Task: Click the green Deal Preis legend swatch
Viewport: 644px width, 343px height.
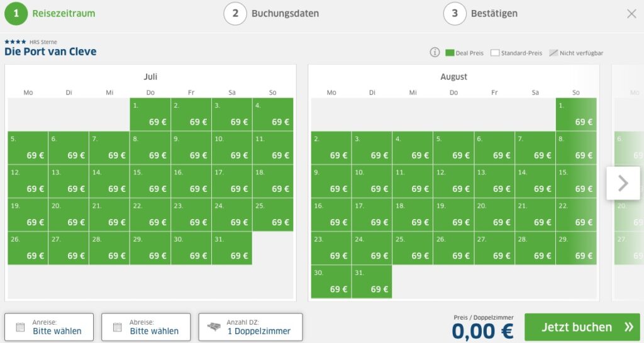Action: [450, 53]
